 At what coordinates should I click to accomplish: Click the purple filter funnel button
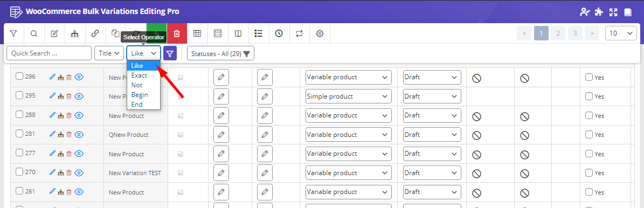click(170, 53)
